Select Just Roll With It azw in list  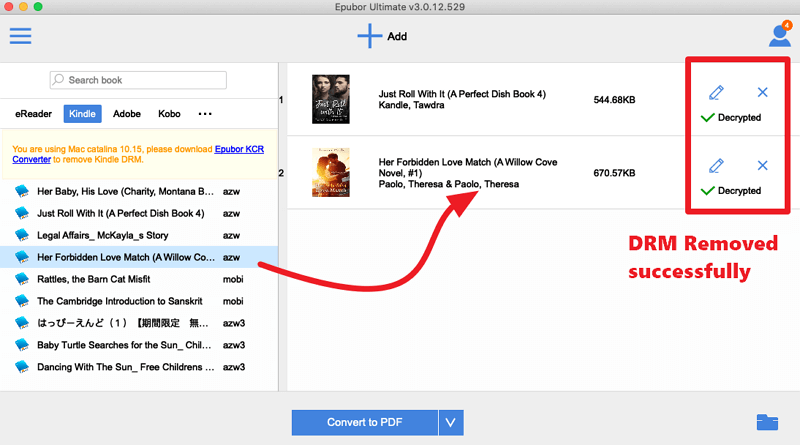coord(139,213)
